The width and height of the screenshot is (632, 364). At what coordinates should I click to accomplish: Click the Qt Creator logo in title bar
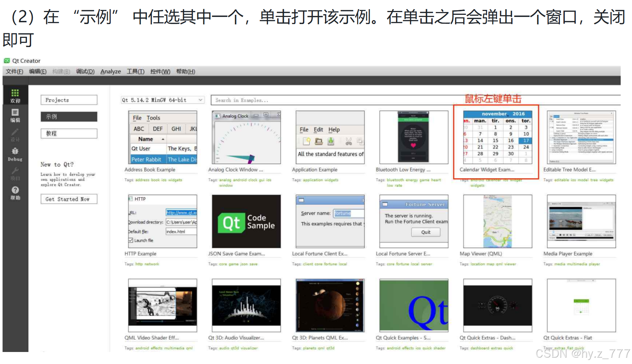pyautogui.click(x=7, y=61)
